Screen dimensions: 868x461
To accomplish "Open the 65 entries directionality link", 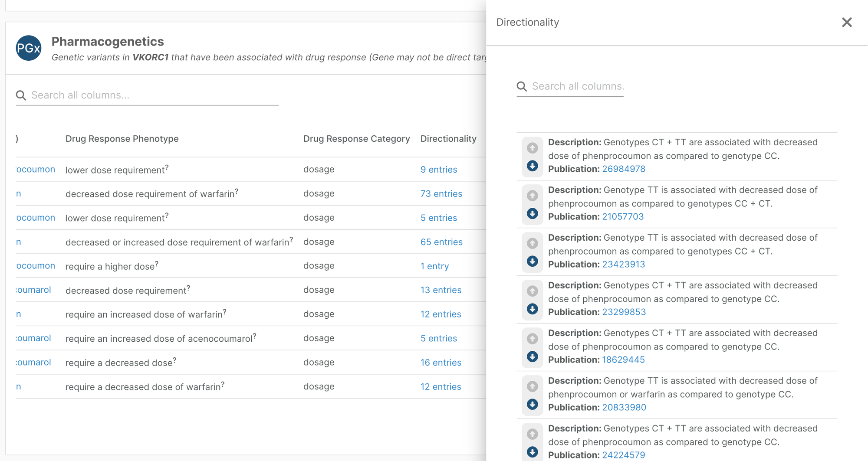I will pos(441,242).
